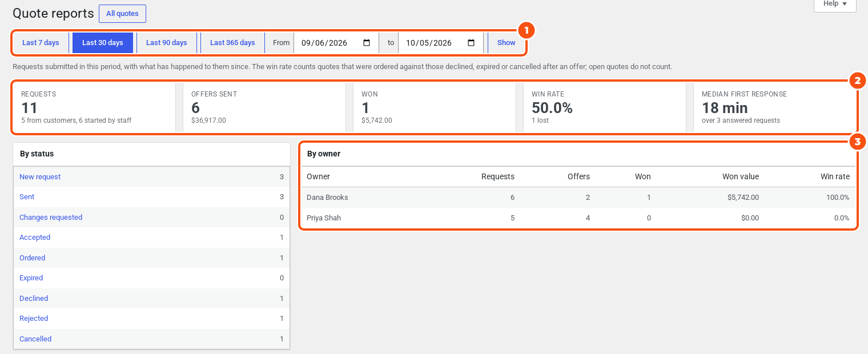Open the Changes requested status link
This screenshot has height=354, width=868.
tap(51, 218)
